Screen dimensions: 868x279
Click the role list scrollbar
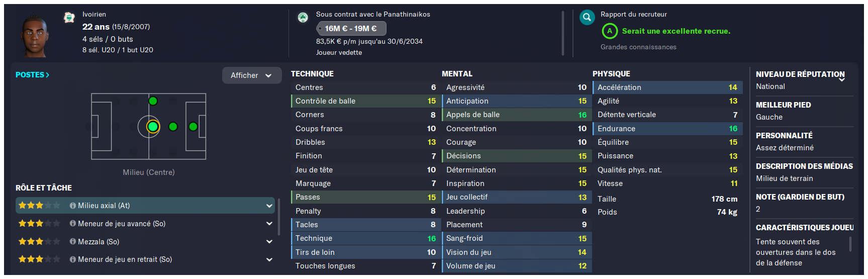coord(279,217)
